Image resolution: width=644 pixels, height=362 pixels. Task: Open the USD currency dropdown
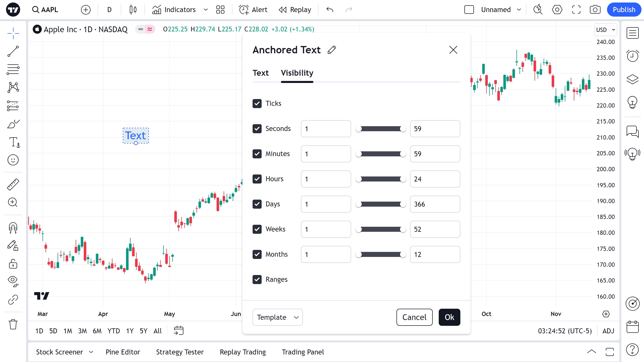point(605,30)
